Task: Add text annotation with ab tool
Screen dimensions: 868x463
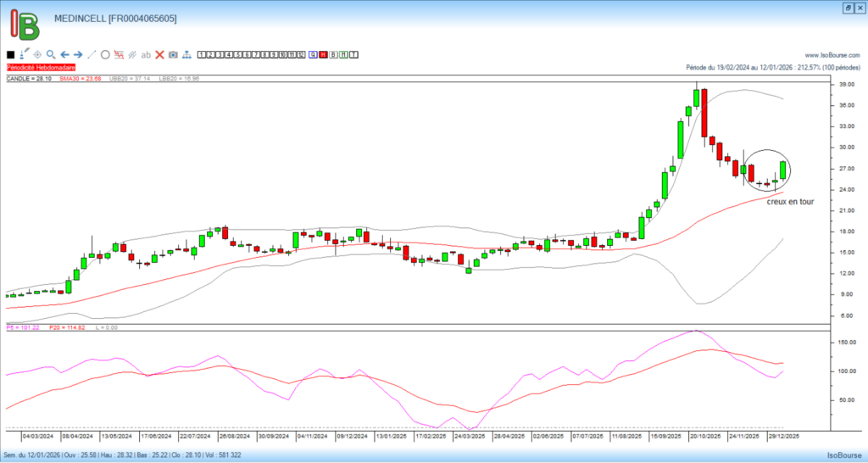Action: pos(145,54)
